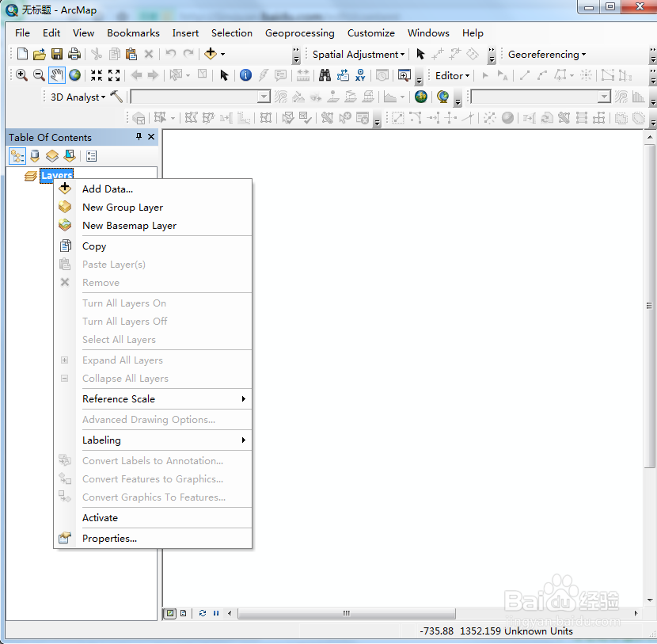Choose Add Data... from context menu
This screenshot has width=657, height=644.
(x=154, y=189)
